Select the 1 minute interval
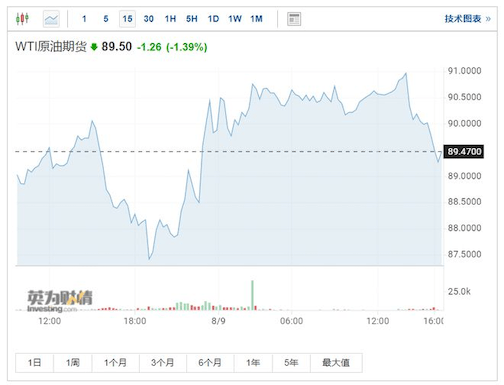 pos(84,19)
